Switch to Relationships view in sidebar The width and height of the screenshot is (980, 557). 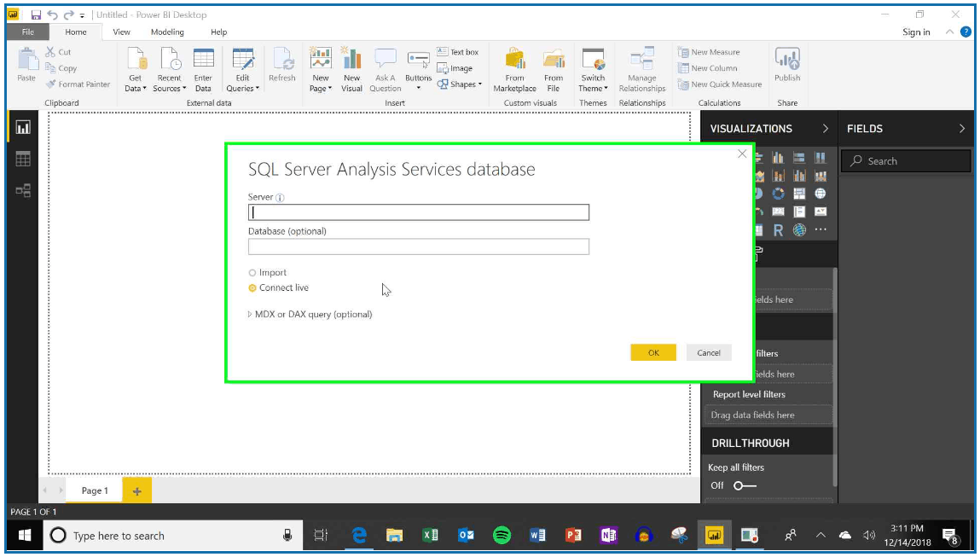(x=23, y=190)
